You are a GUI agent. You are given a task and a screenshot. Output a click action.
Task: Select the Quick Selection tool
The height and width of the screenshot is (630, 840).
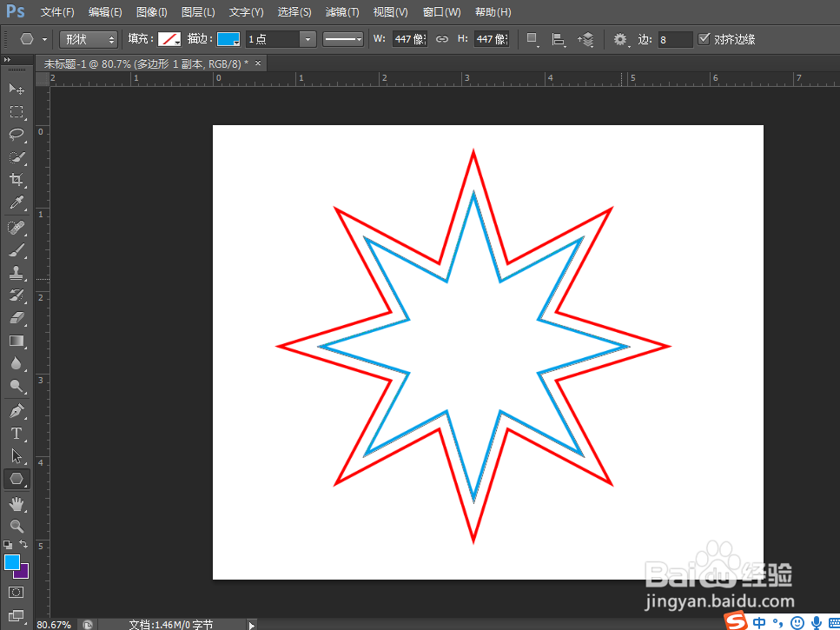[17, 157]
